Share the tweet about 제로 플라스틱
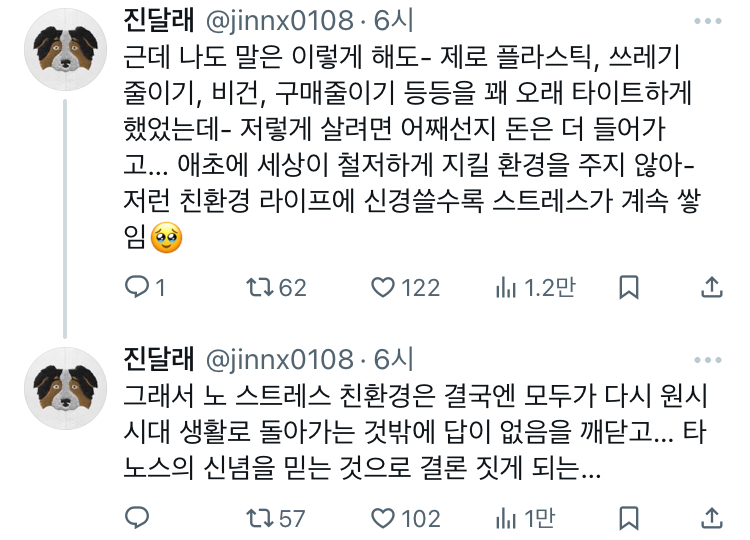This screenshot has width=750, height=540. [x=710, y=288]
